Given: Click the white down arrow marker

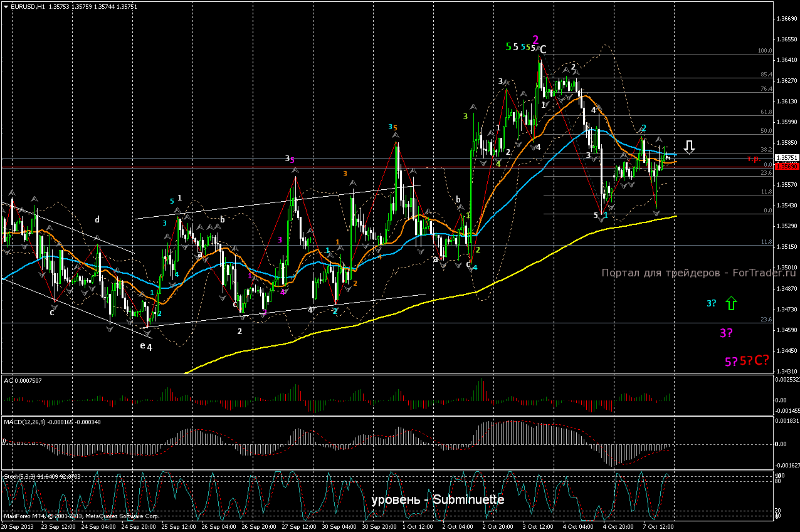Looking at the screenshot, I should point(689,147).
